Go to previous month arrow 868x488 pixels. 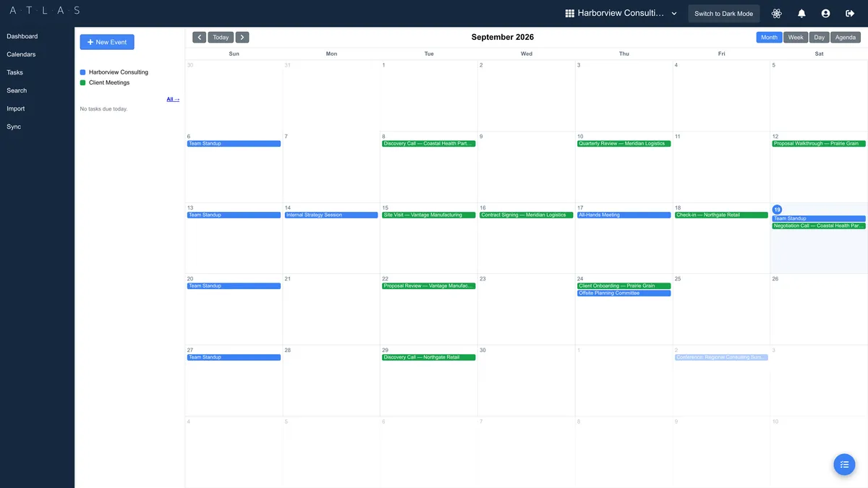coord(199,38)
